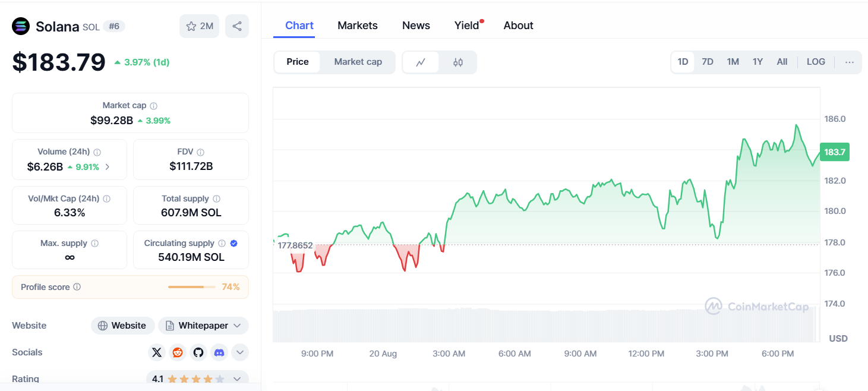The width and height of the screenshot is (868, 391).
Task: Open the News tab
Action: [415, 25]
